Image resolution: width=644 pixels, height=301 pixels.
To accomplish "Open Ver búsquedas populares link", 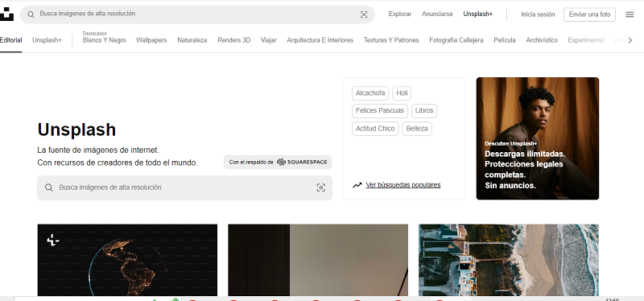I will tap(403, 185).
